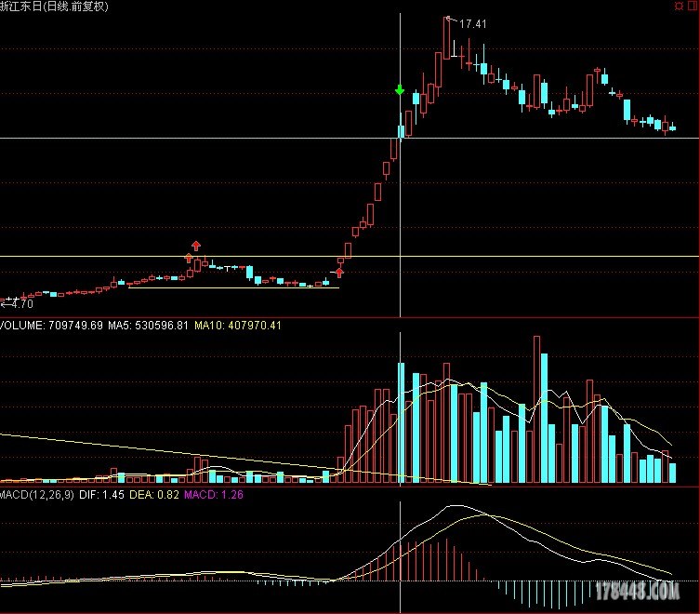Click the DEA: 0.82 value
This screenshot has height=614, width=700.
[154, 495]
